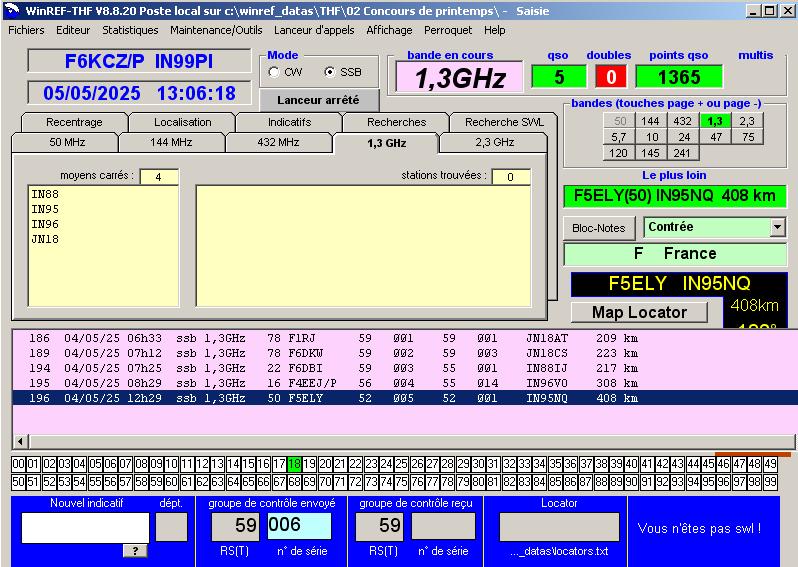Select band 47 in bandes grid
The width and height of the screenshot is (798, 567).
point(715,137)
